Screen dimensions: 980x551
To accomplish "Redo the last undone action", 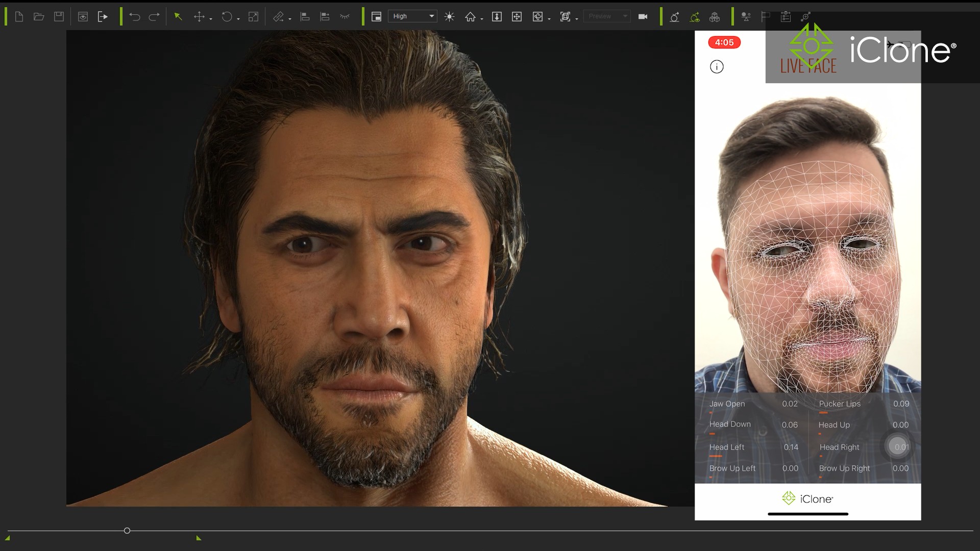I will click(154, 17).
